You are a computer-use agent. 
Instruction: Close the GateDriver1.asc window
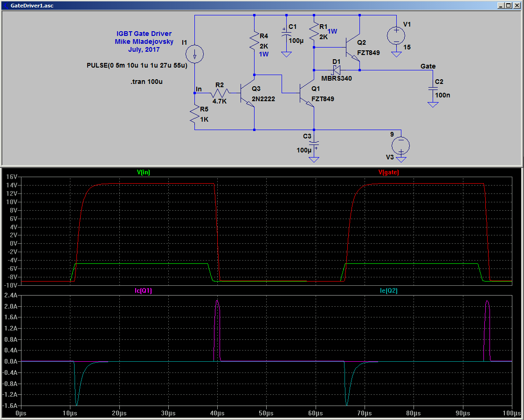517,5
